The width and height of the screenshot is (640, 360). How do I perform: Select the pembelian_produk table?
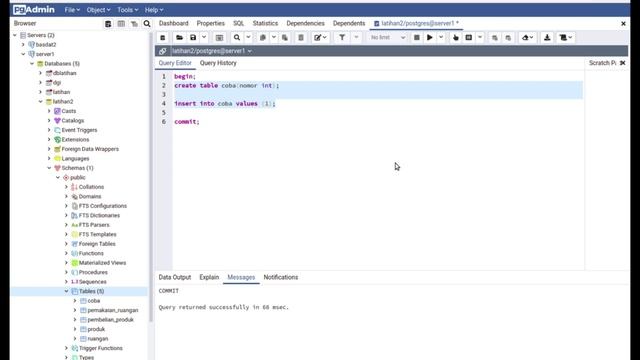pos(110,320)
